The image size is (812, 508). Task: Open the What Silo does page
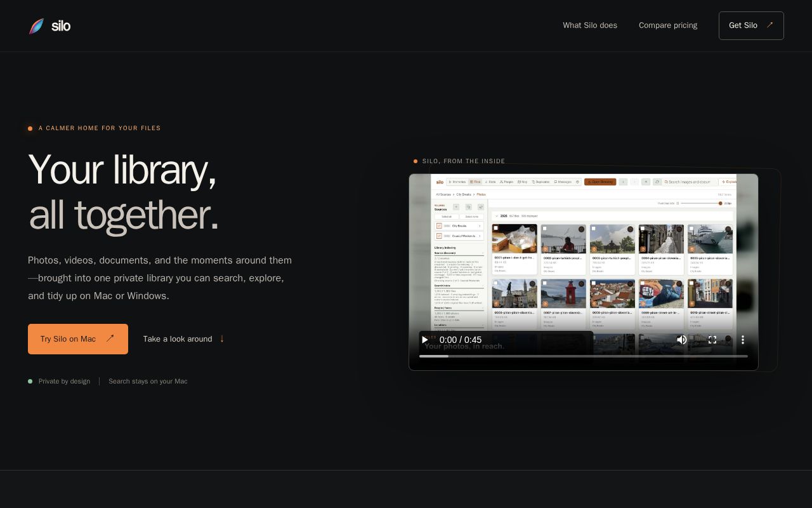point(590,25)
